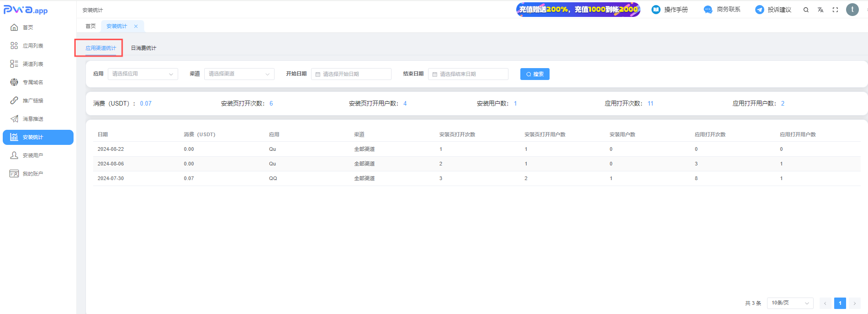Switch to 日消费统计 tab
Image resolution: width=868 pixels, height=314 pixels.
click(143, 48)
